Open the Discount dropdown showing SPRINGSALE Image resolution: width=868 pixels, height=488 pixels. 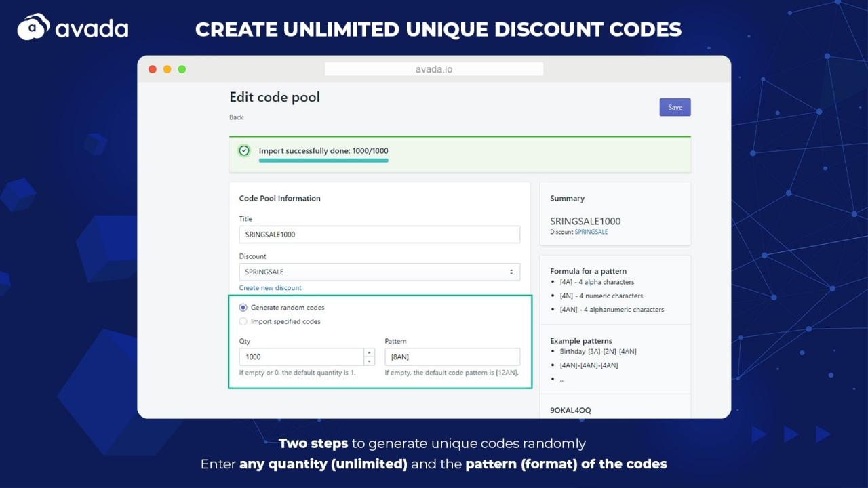pyautogui.click(x=379, y=272)
